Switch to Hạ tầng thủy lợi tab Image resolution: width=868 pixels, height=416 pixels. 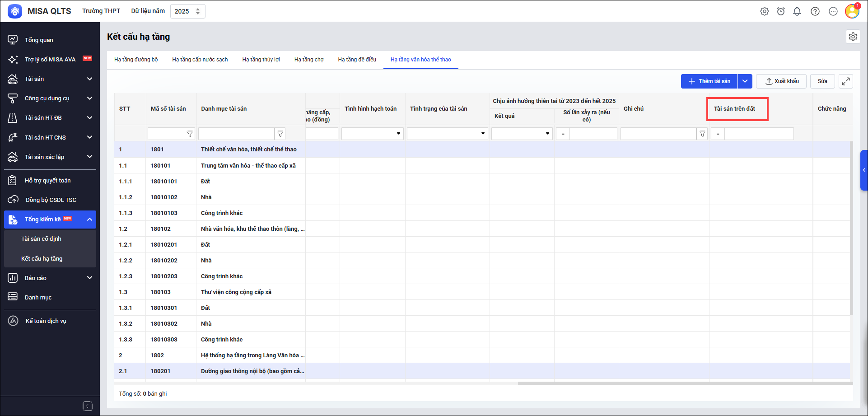click(261, 60)
